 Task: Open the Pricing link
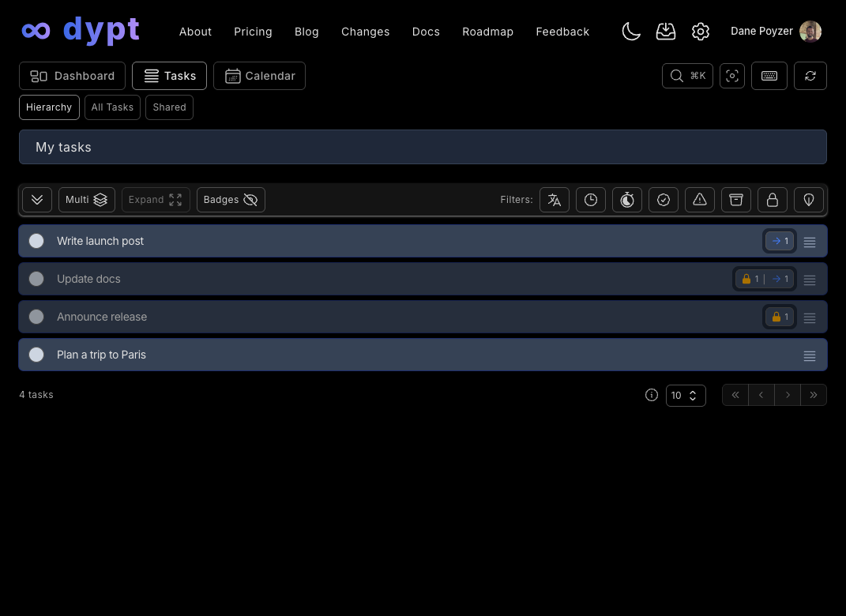253,32
